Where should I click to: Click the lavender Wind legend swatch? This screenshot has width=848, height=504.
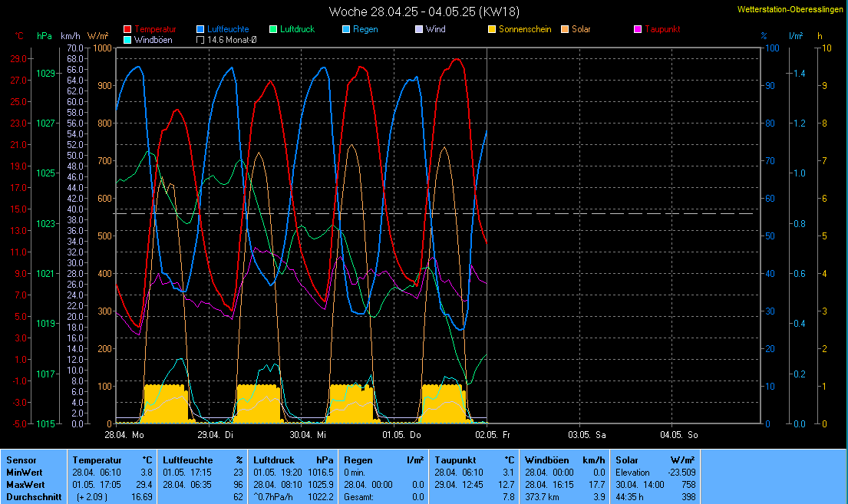[x=418, y=29]
